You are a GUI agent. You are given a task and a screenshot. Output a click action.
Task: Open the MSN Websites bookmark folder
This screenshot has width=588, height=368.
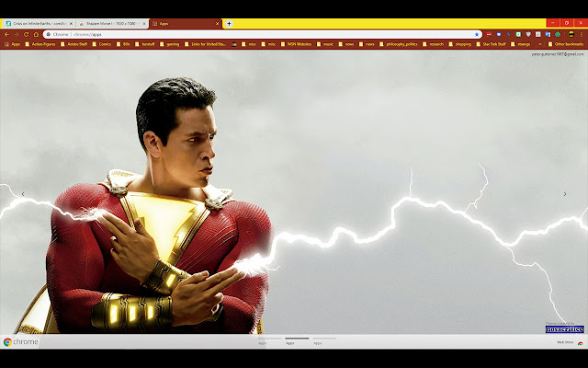point(296,44)
